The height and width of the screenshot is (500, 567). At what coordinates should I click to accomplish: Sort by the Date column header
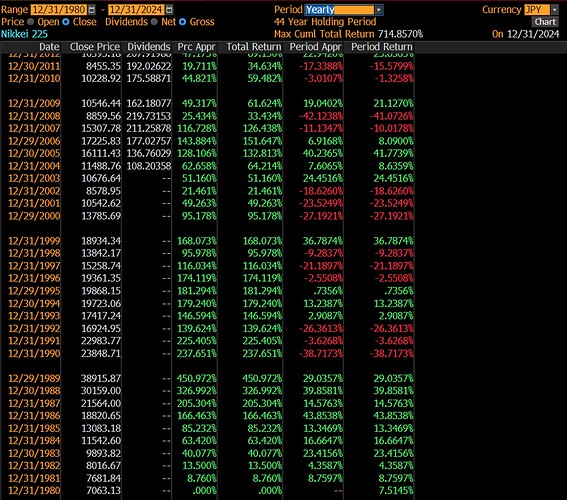tap(49, 47)
